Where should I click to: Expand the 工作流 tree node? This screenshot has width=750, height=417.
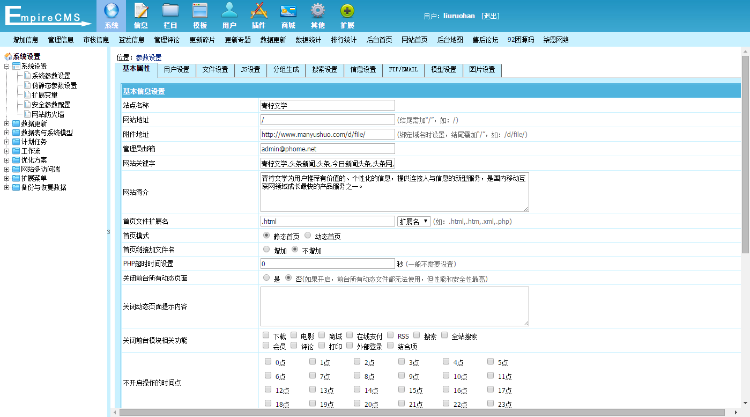click(6, 151)
